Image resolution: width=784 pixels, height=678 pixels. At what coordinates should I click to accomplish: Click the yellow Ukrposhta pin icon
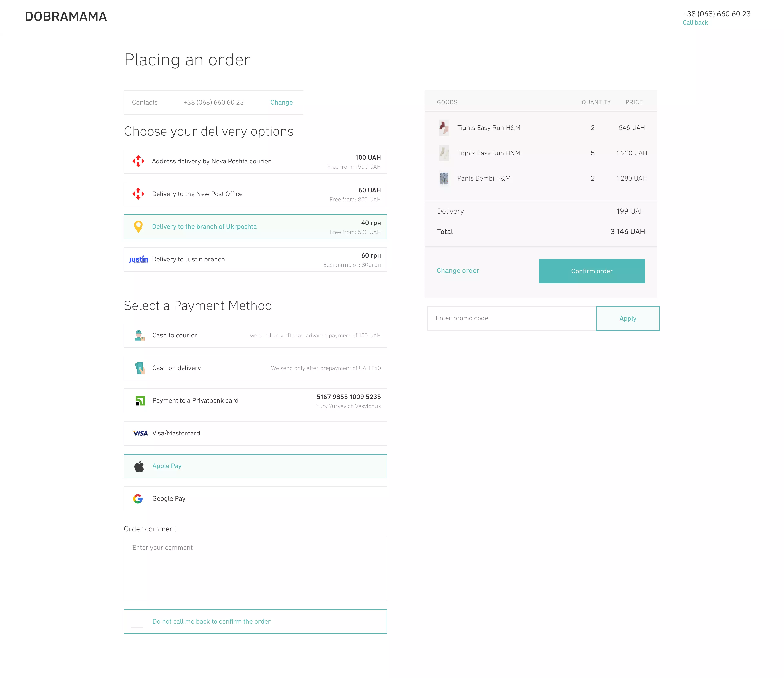click(x=138, y=226)
